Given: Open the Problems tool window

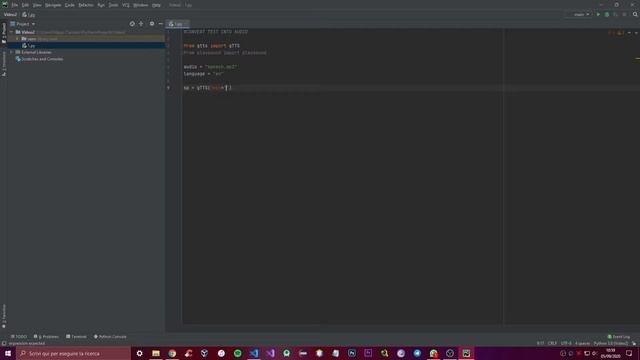Looking at the screenshot, I should pyautogui.click(x=46, y=336).
